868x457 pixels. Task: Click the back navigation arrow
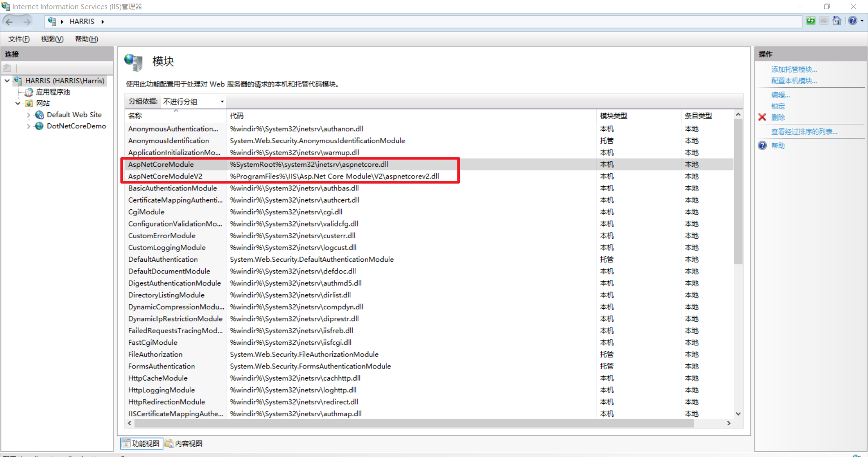point(9,21)
